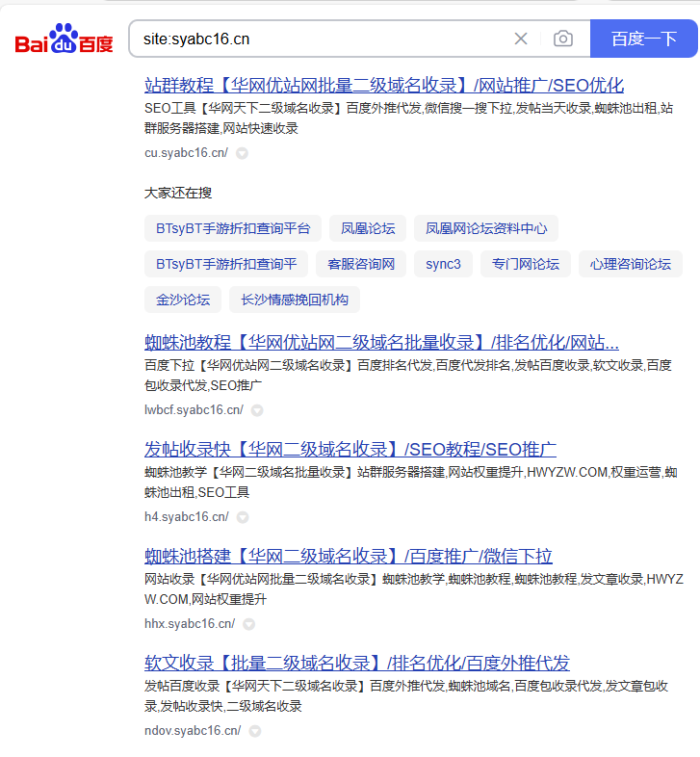Screen dimensions: 700x757
Task: Open image search camera icon
Action: tap(563, 39)
